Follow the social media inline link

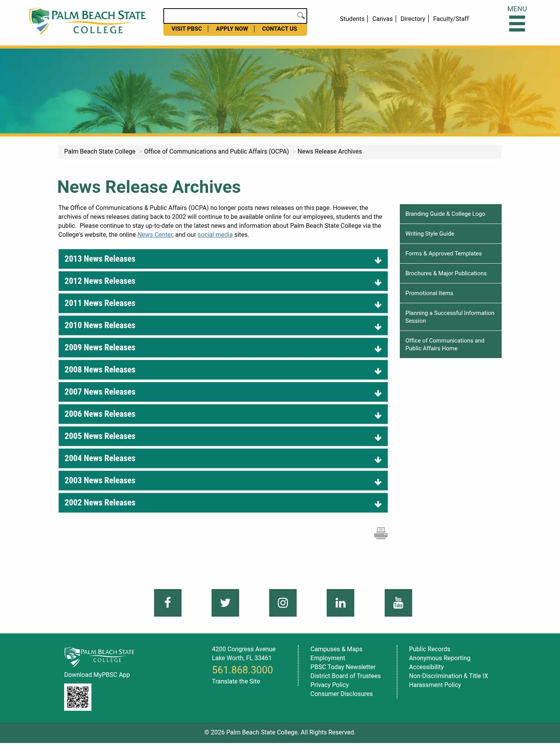click(215, 235)
